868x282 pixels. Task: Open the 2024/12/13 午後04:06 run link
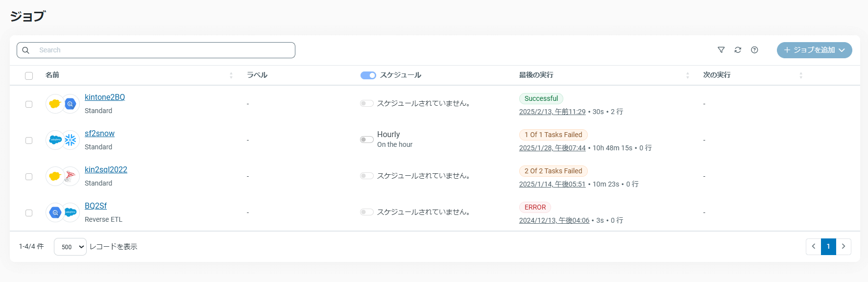(554, 220)
